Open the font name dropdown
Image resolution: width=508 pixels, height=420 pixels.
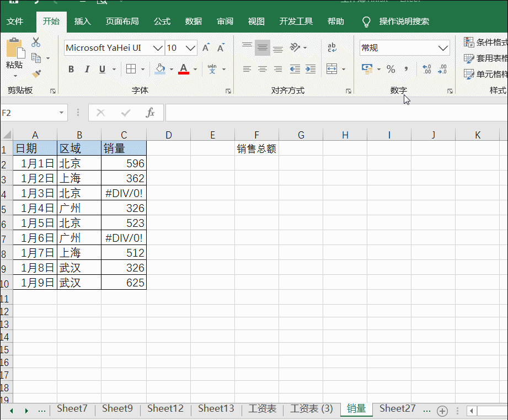click(158, 48)
